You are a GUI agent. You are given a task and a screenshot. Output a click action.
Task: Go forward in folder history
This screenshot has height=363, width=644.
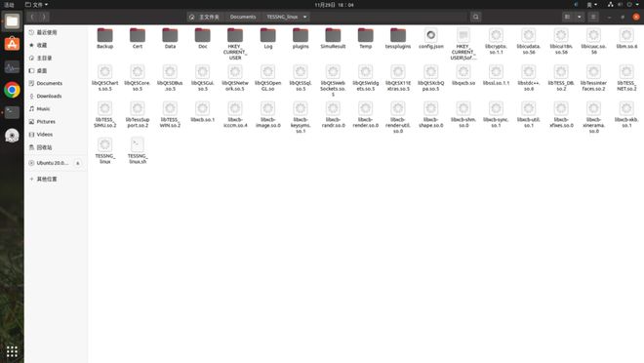(44, 17)
